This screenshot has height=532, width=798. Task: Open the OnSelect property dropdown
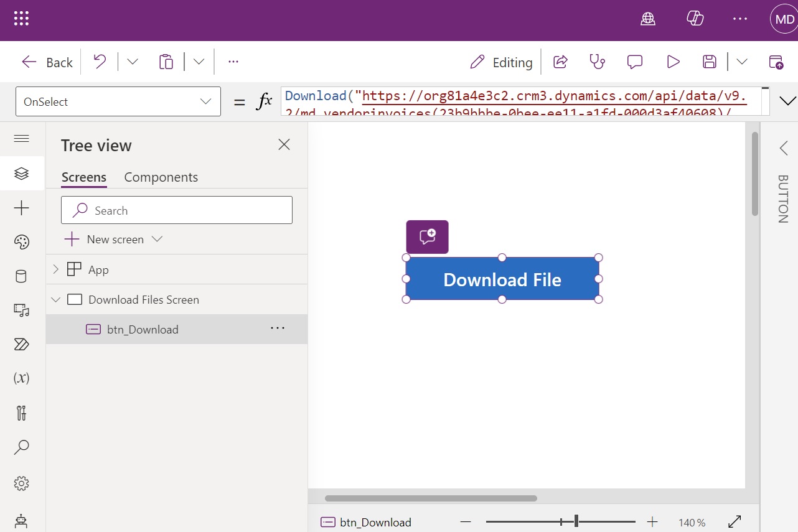205,101
